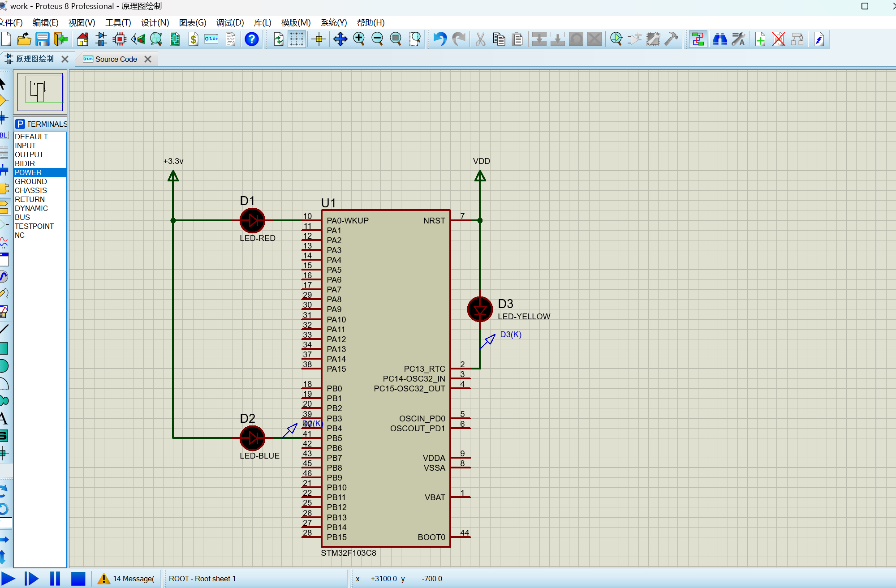Open the 3D Visualizer icon
The height and width of the screenshot is (588, 896).
coord(138,39)
